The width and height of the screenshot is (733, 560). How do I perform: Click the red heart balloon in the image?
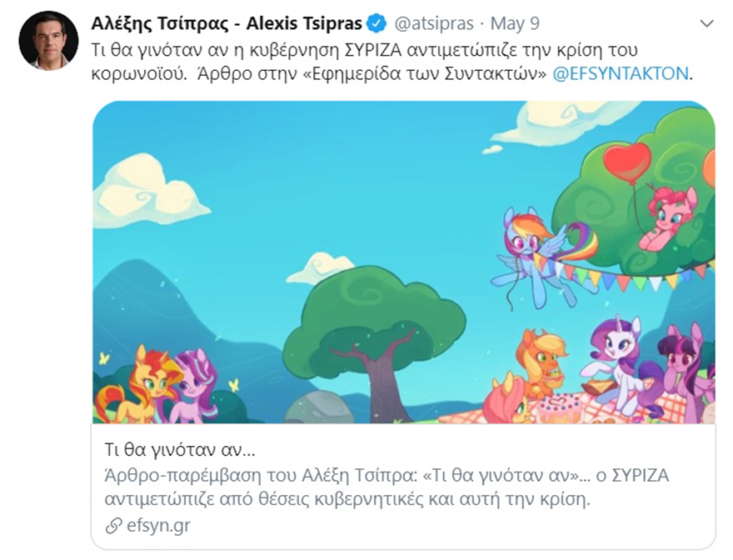tap(626, 160)
